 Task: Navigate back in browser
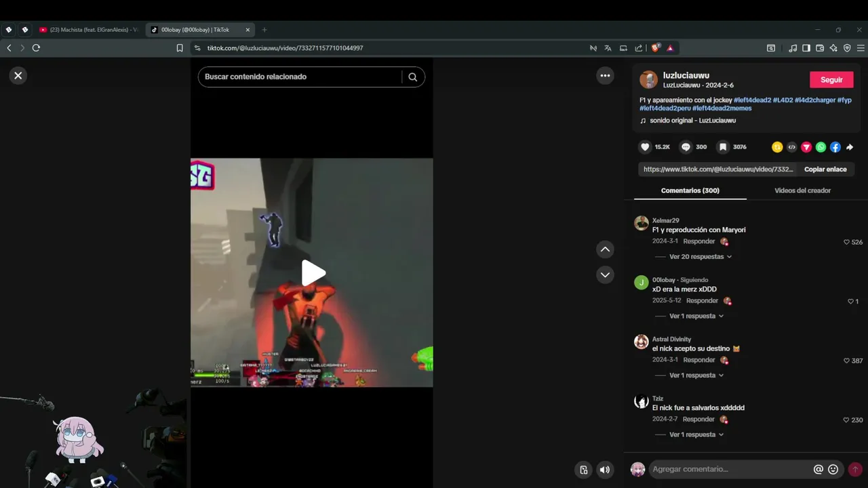[9, 48]
